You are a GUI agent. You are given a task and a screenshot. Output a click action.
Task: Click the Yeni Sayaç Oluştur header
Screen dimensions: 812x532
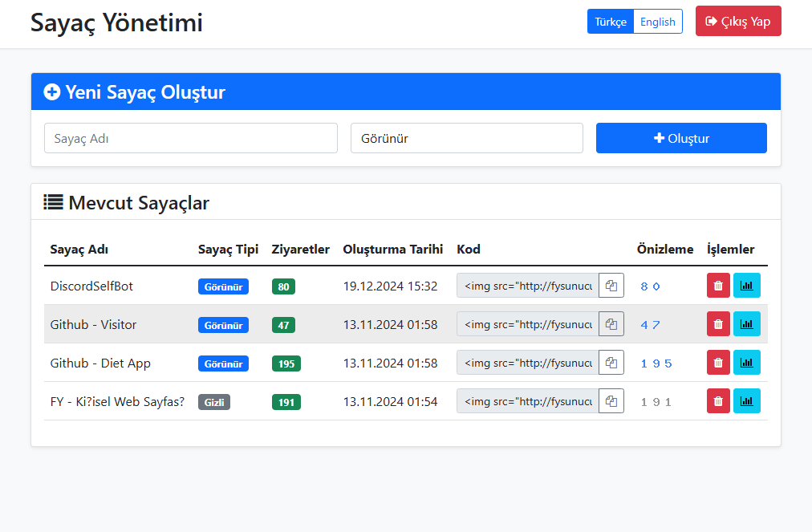pos(145,92)
